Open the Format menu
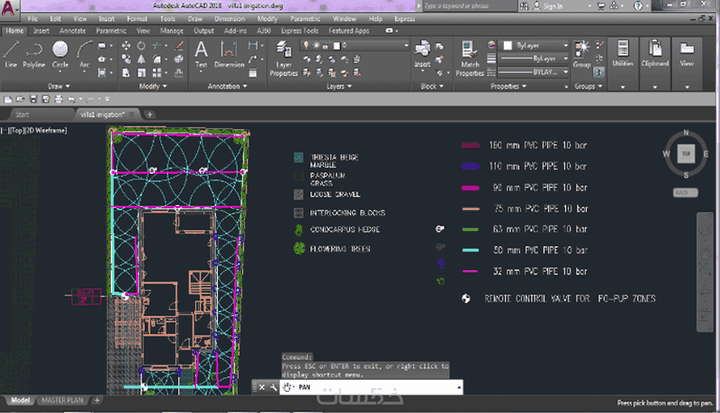The image size is (720, 413). click(137, 19)
